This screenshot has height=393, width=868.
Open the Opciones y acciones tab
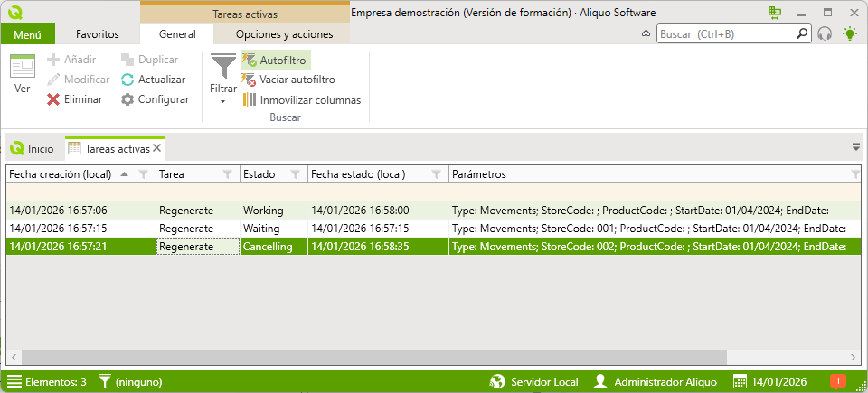284,34
